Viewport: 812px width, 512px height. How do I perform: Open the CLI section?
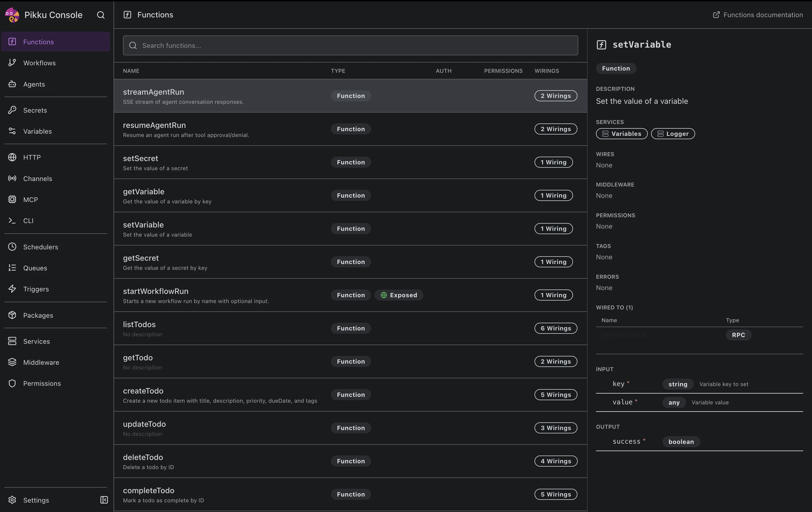click(28, 221)
